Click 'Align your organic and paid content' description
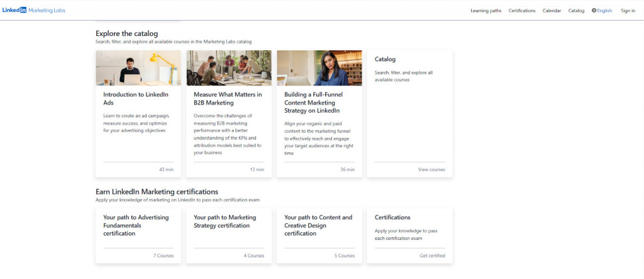644x279 pixels. (x=319, y=139)
